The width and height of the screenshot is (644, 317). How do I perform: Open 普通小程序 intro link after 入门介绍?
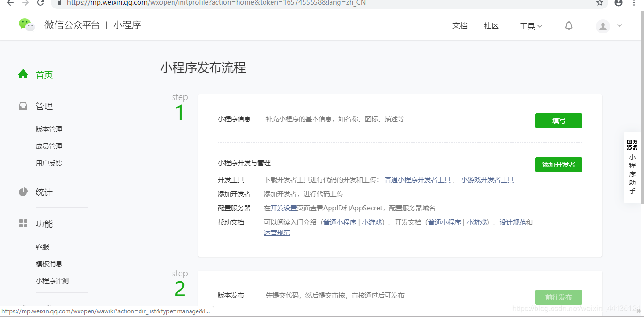(340, 222)
